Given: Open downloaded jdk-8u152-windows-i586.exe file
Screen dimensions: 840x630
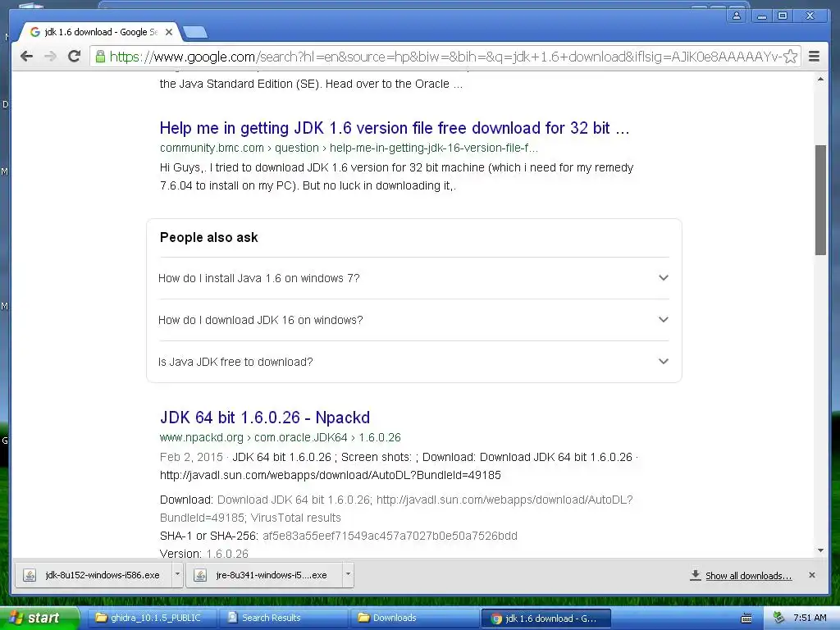Looking at the screenshot, I should (94, 575).
